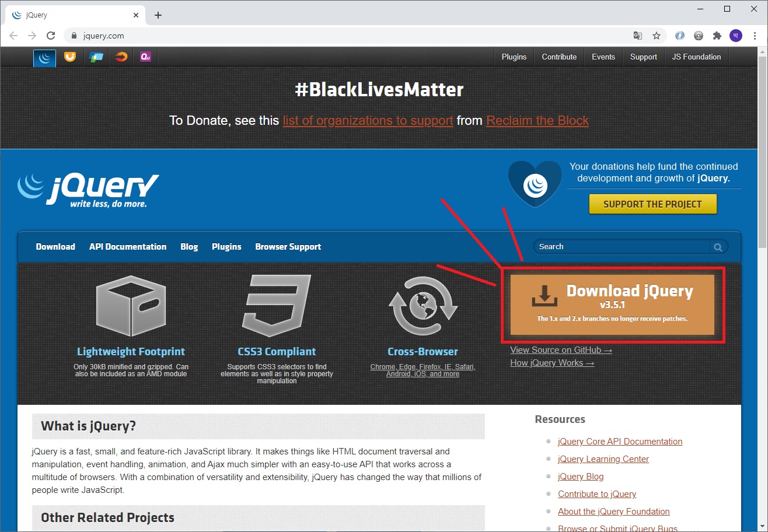
Task: Click the #BlackLivesMatter heading
Action: click(379, 89)
